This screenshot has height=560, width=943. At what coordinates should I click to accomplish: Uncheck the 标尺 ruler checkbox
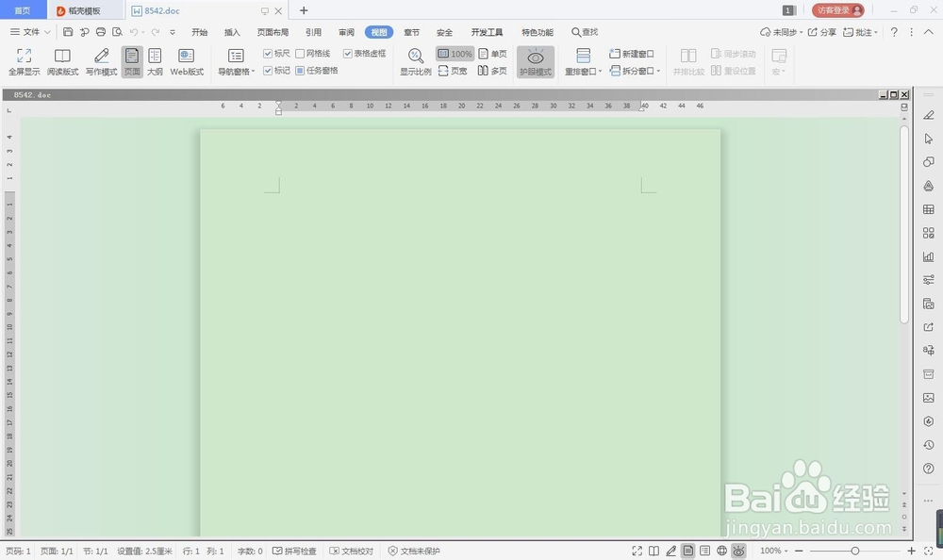click(x=268, y=54)
